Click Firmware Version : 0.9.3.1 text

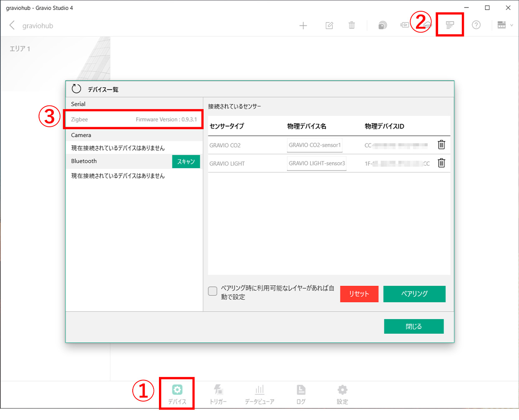[x=166, y=119]
